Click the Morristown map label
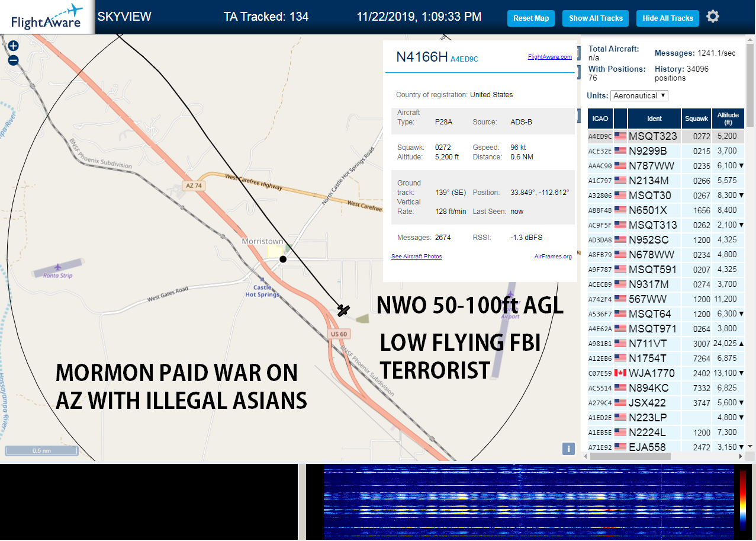 (x=262, y=242)
